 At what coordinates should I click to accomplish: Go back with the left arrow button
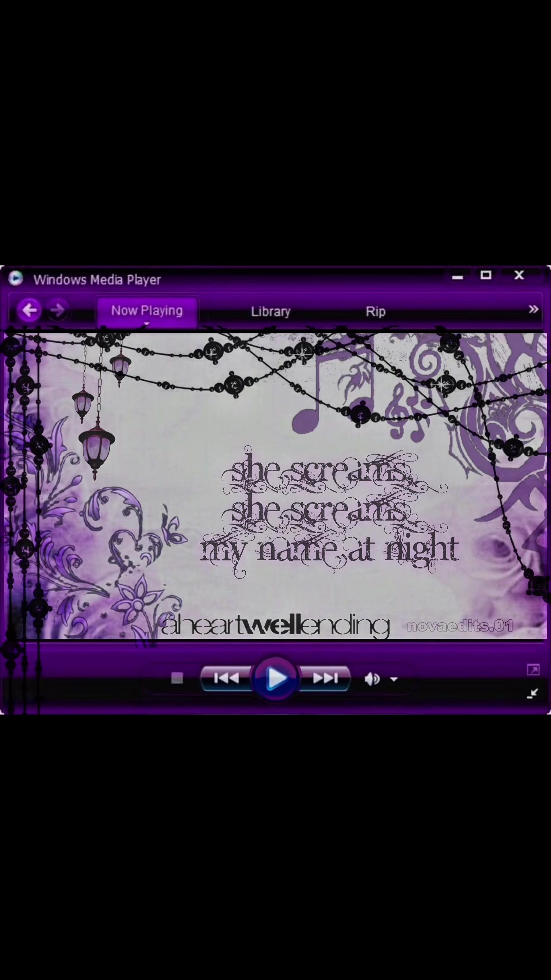tap(29, 310)
